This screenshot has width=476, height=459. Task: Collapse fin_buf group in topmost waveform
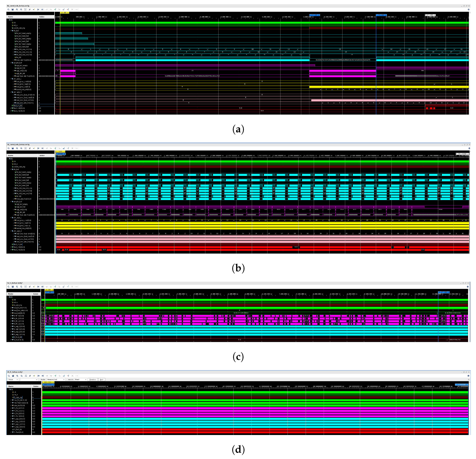click(x=10, y=31)
